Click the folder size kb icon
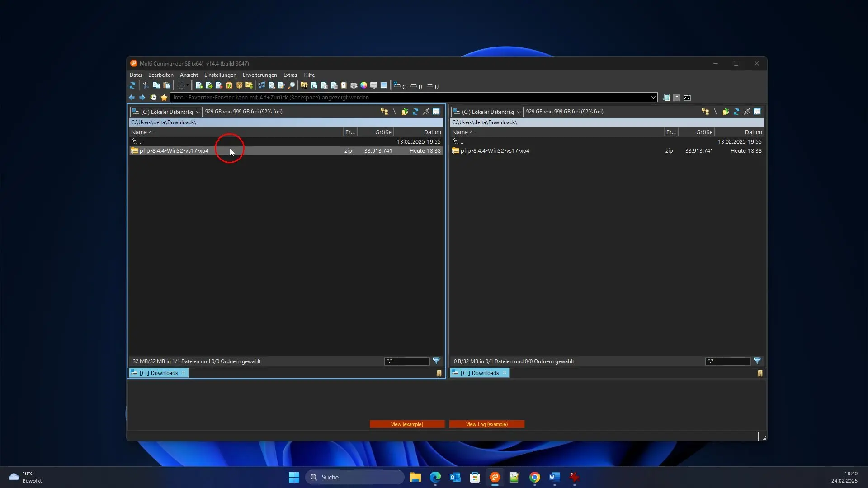 (304, 85)
